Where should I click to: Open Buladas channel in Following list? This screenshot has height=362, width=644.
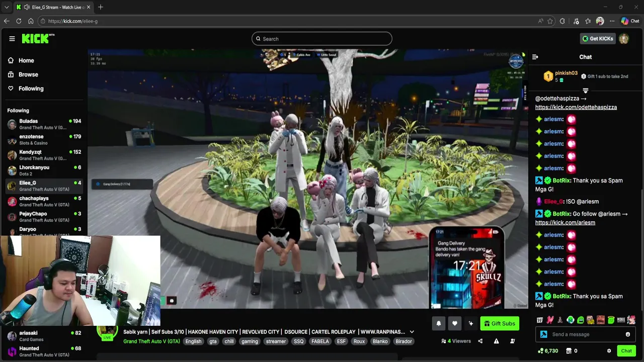(44, 124)
